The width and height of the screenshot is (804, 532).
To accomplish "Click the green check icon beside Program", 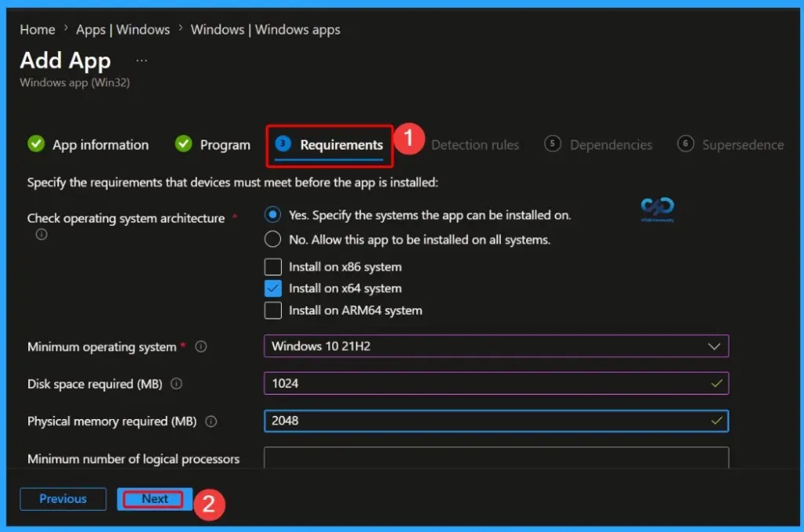I will point(184,144).
